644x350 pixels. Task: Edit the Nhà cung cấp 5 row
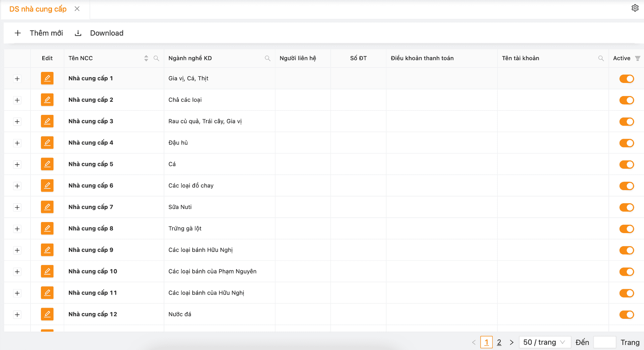pos(47,164)
